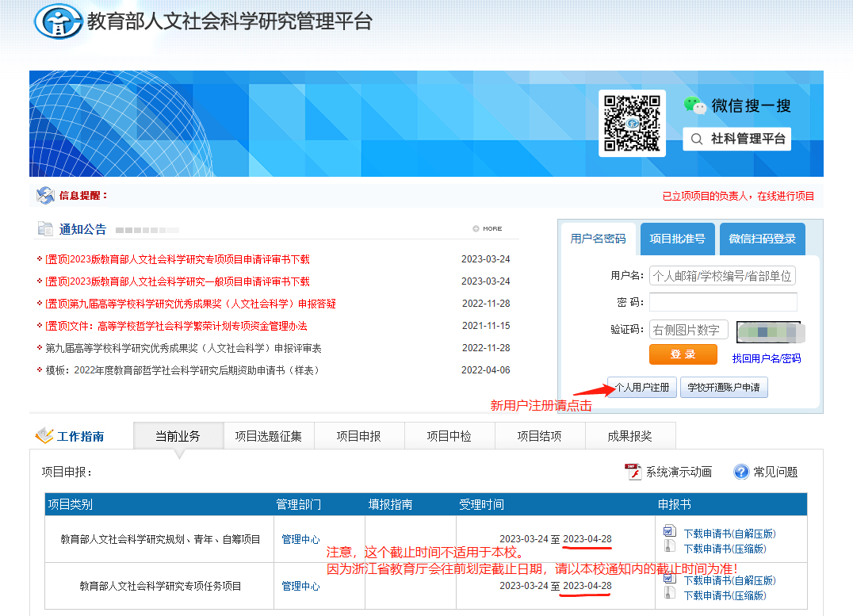853x616 pixels.
Task: Click the 社科管理平台 search box icon
Action: (x=697, y=140)
